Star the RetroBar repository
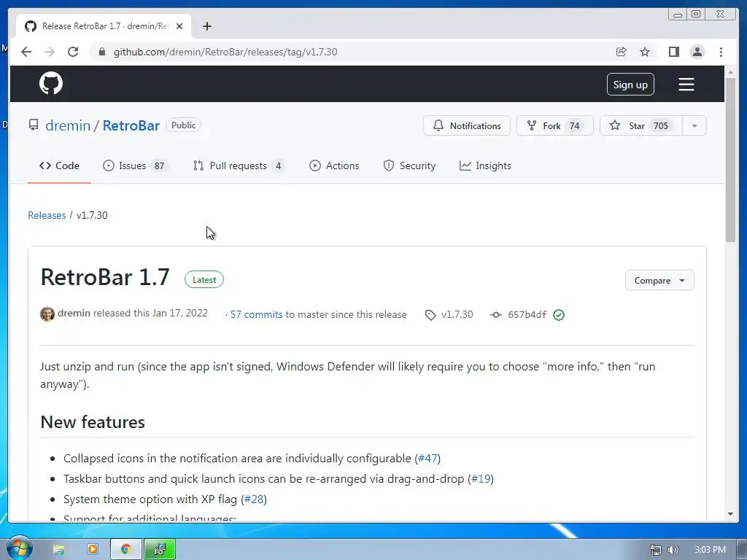Screen dimensions: 747x560 pyautogui.click(x=640, y=125)
